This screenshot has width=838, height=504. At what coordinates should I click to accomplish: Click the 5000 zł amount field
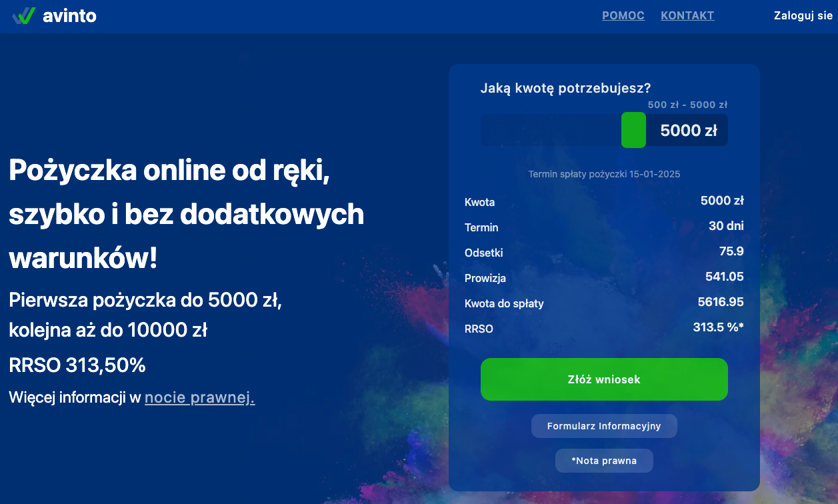(688, 130)
